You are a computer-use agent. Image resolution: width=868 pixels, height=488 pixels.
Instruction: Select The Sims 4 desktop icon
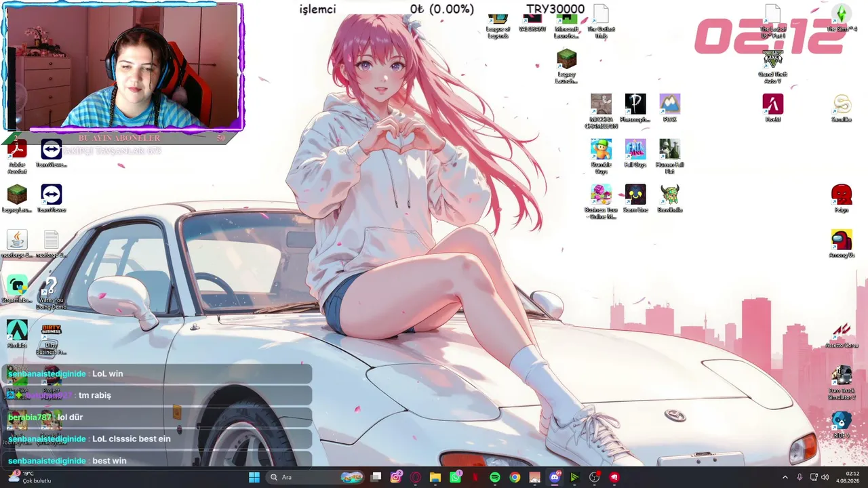pos(842,19)
